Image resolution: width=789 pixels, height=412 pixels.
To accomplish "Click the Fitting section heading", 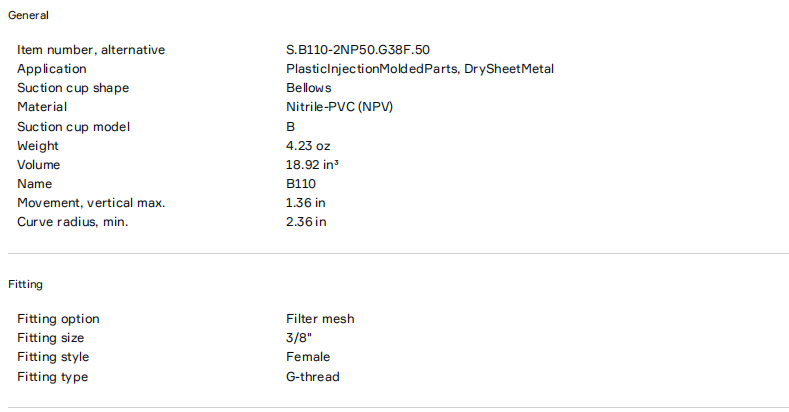I will tap(25, 284).
